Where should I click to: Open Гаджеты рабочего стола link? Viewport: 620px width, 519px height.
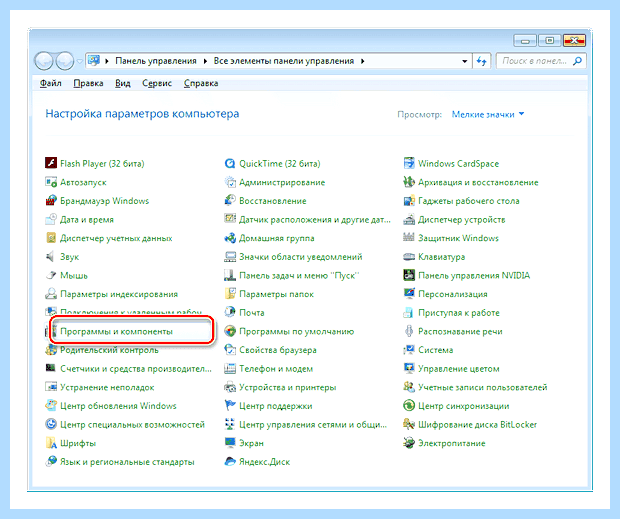pos(469,200)
